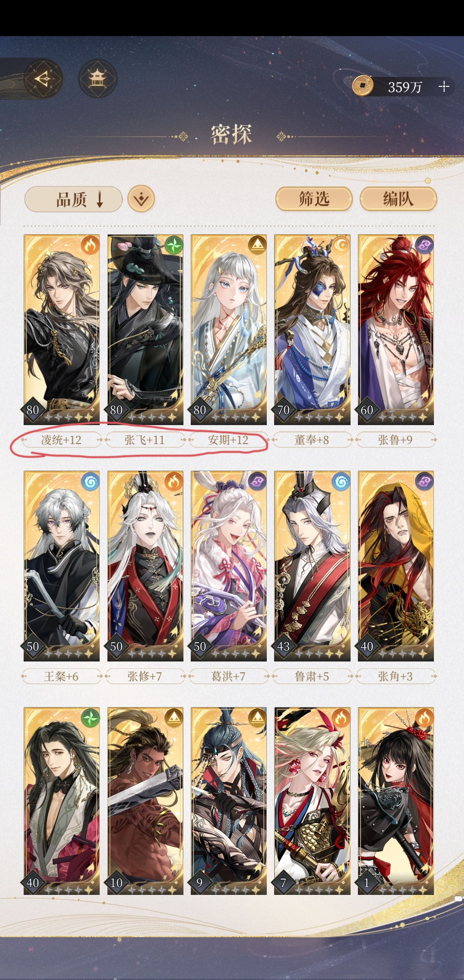Viewport: 464px width, 980px height.
Task: Tap the green wind icon on 张飞 card
Action: (x=174, y=245)
